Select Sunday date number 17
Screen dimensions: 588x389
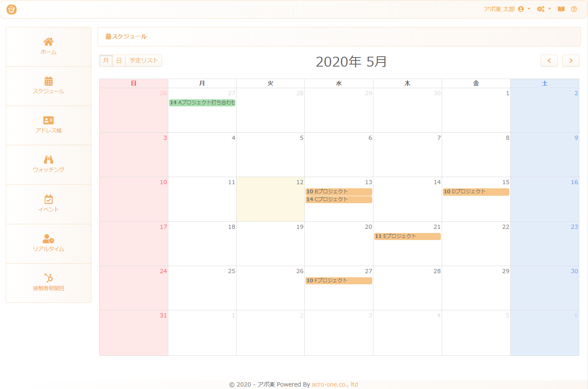point(163,227)
